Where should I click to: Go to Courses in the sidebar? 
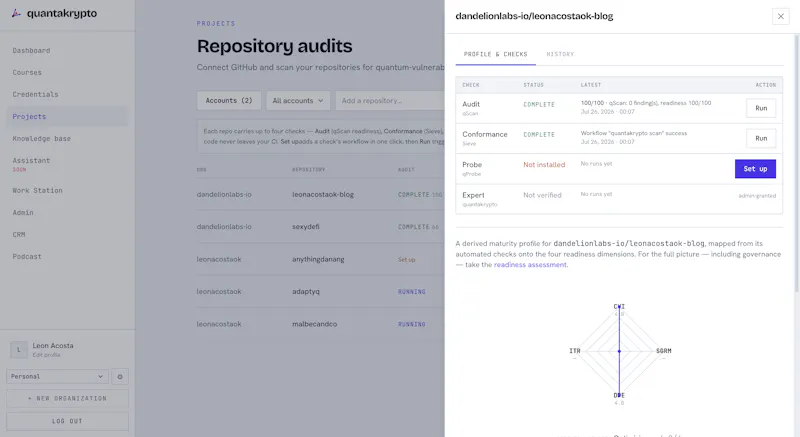tap(27, 72)
